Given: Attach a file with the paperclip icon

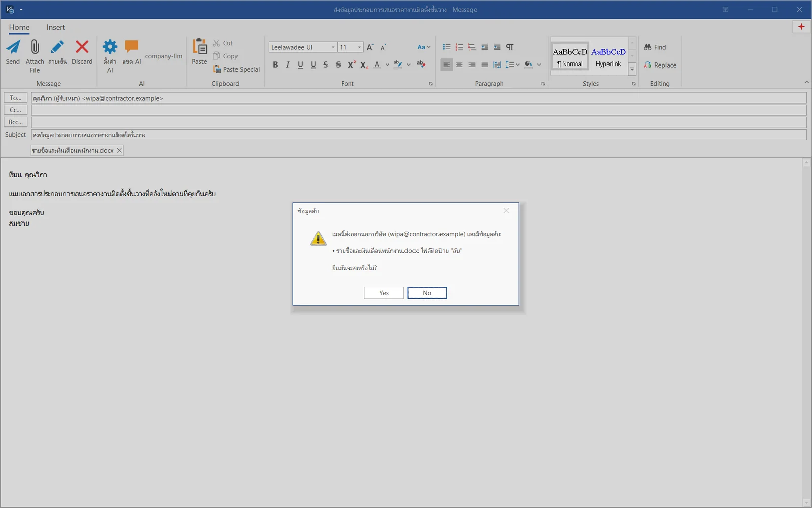Looking at the screenshot, I should 35,47.
